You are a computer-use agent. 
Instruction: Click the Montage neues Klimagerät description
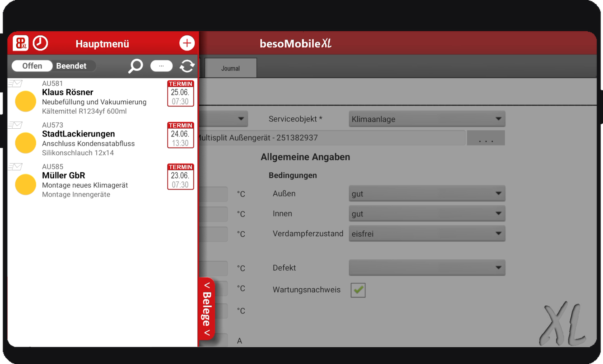85,185
